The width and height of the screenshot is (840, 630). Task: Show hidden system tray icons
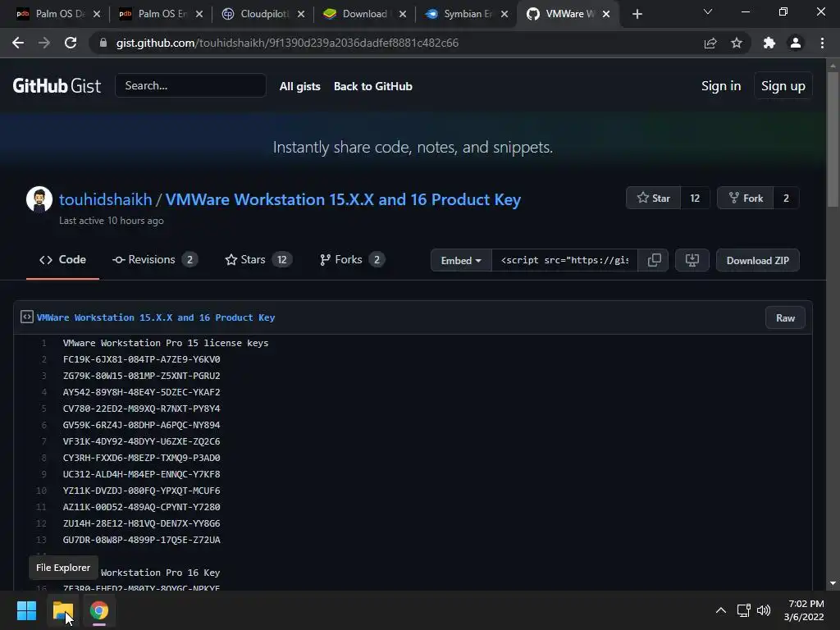[721, 610]
